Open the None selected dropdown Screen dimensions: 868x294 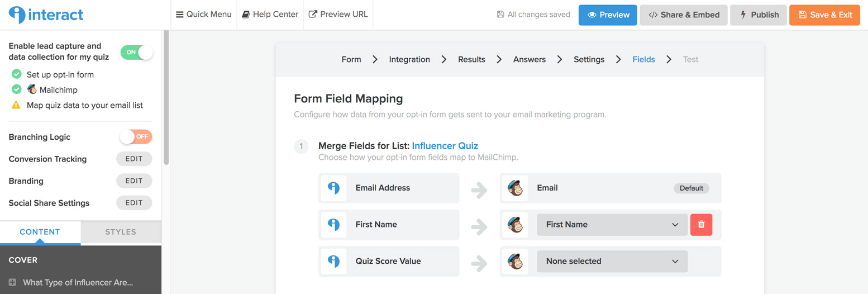(x=612, y=261)
